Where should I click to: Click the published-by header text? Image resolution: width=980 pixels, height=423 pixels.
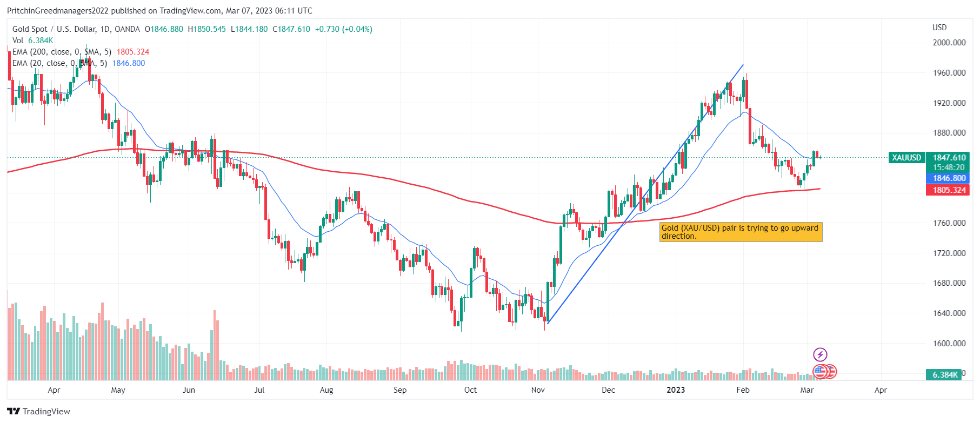pyautogui.click(x=159, y=11)
